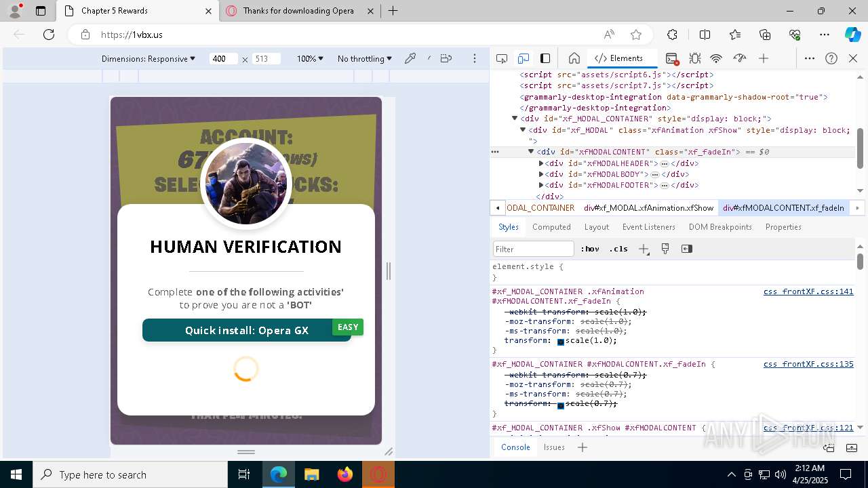Image resolution: width=868 pixels, height=488 pixels.
Task: Open the Console tool icon with error badge
Action: pos(671,58)
